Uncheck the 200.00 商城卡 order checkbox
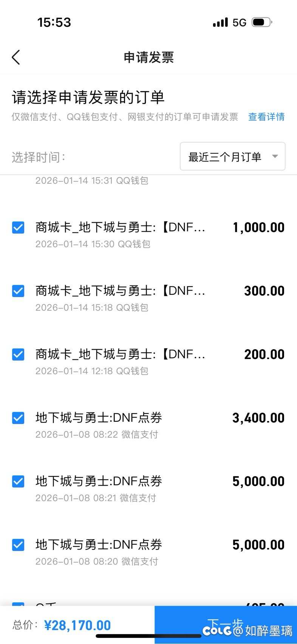Viewport: 297px width, 644px height. tap(18, 355)
